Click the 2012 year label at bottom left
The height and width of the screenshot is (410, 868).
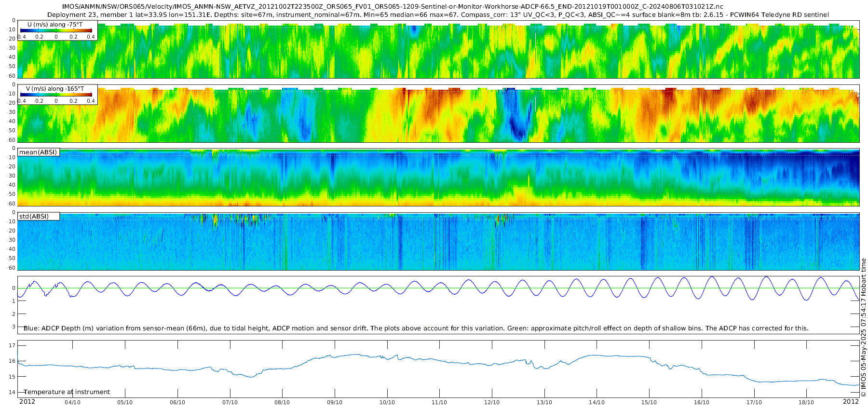(x=27, y=401)
